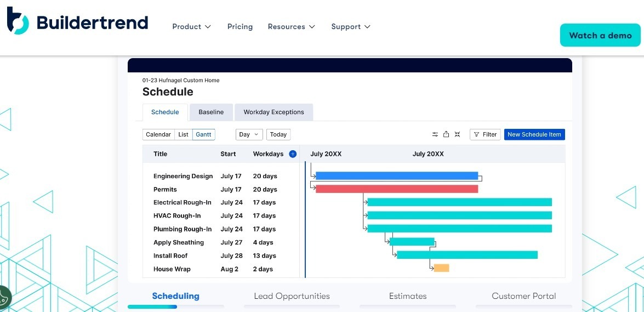Select List view
The image size is (644, 312).
tap(184, 134)
